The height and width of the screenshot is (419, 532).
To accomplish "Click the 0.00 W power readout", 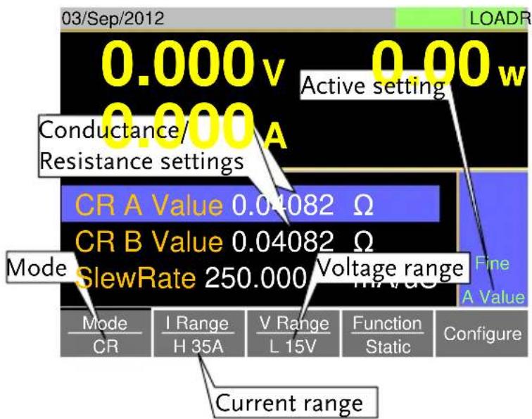I will click(x=448, y=65).
